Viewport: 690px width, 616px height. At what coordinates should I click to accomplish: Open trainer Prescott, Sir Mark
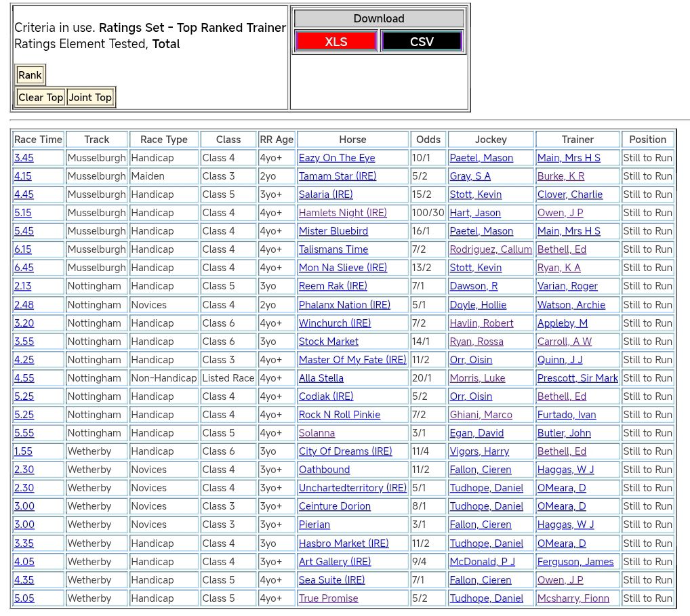tap(577, 378)
